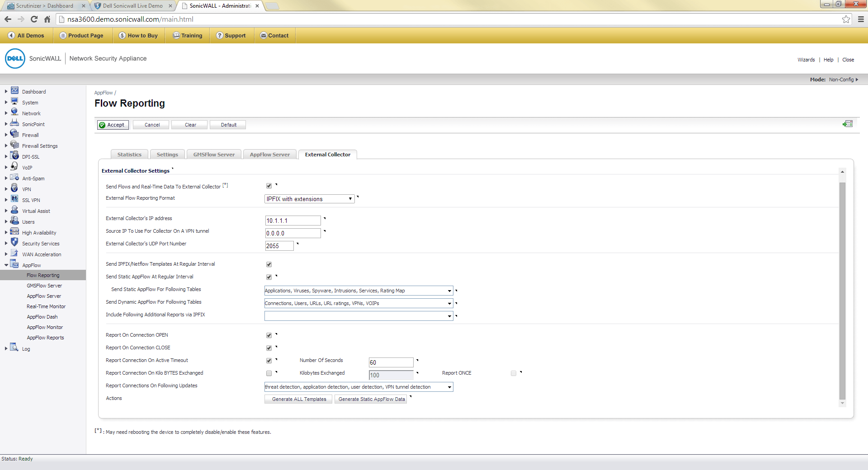Click the Virtual Assist icon
This screenshot has width=868, height=470.
[14, 210]
